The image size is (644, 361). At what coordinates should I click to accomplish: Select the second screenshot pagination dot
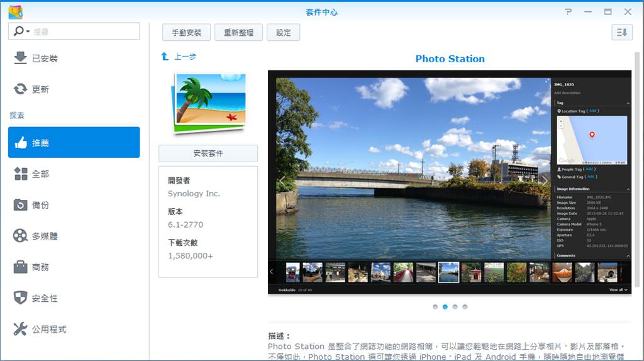point(445,307)
